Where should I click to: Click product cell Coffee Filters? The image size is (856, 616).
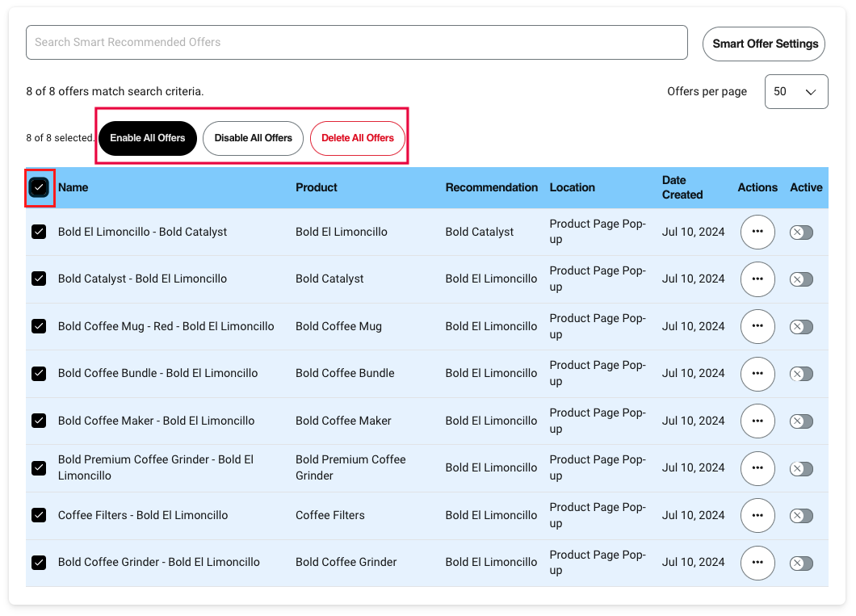click(x=330, y=515)
